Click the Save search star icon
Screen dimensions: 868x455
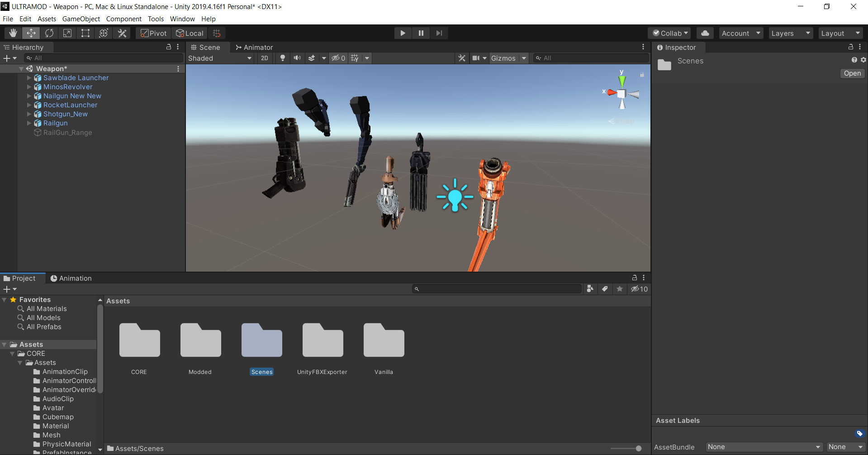coord(620,289)
